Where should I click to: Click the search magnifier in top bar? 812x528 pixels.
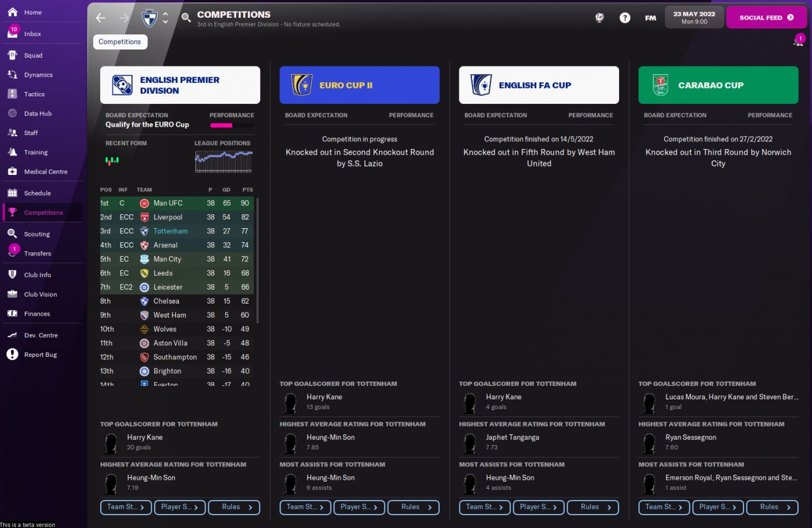point(186,18)
